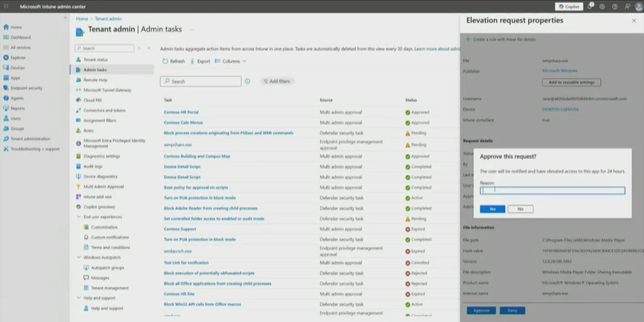644x322 pixels.
Task: Open Autopatch groups item
Action: tap(108, 268)
